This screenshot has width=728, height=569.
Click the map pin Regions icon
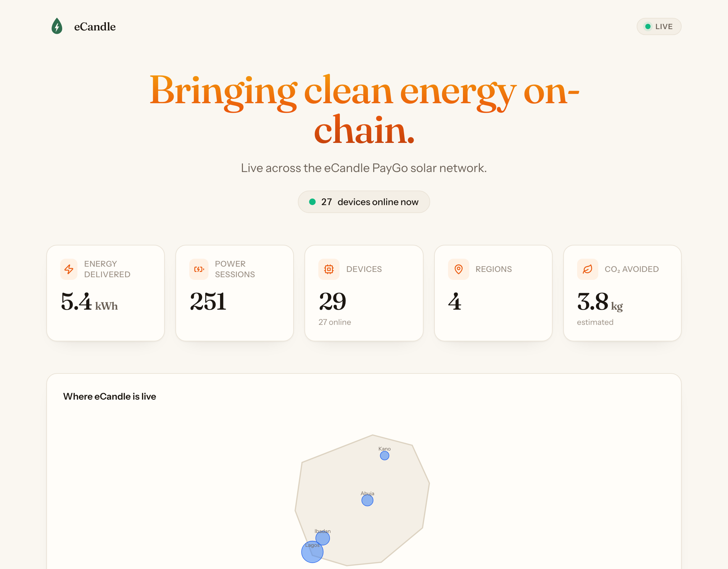pyautogui.click(x=458, y=269)
